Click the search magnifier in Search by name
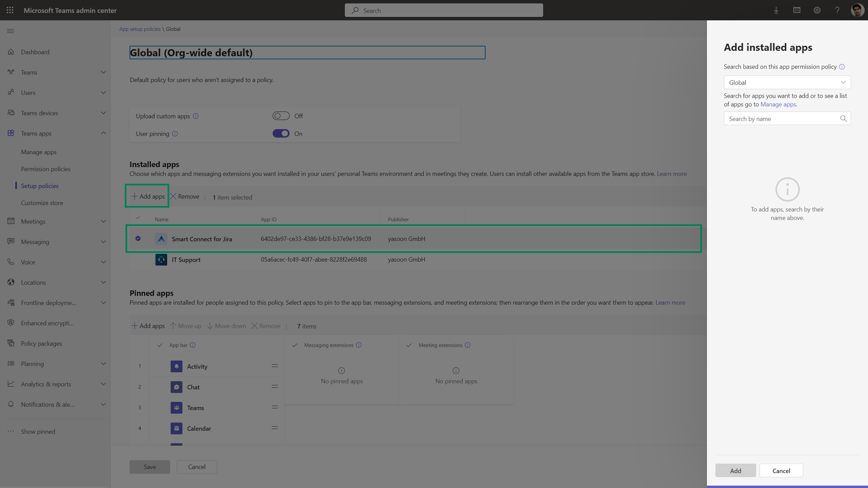The height and width of the screenshot is (488, 868). [843, 119]
